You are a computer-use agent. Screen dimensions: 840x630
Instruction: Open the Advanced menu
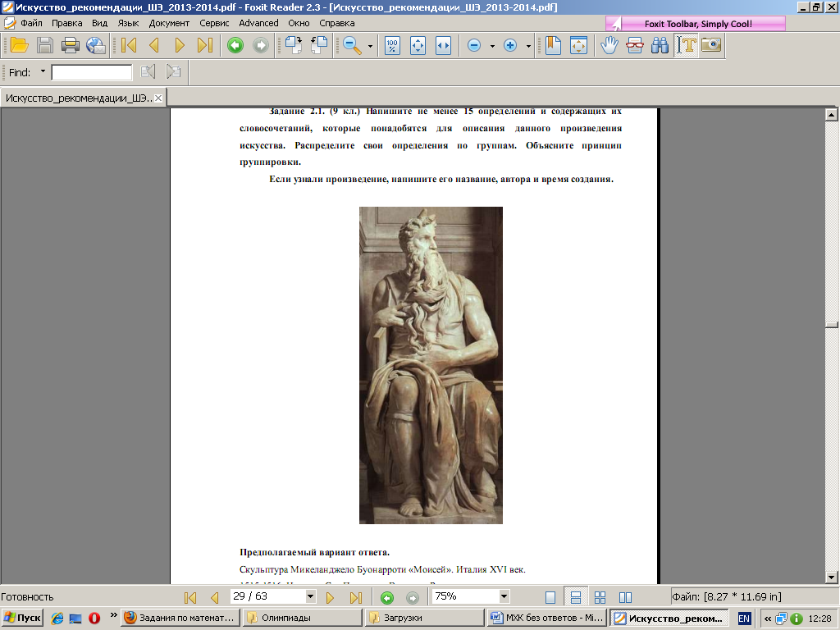[258, 23]
